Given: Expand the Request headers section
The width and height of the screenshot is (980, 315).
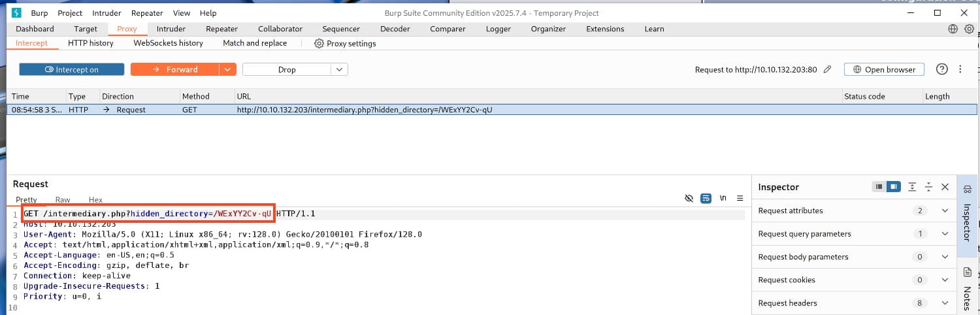Looking at the screenshot, I should click(x=944, y=303).
